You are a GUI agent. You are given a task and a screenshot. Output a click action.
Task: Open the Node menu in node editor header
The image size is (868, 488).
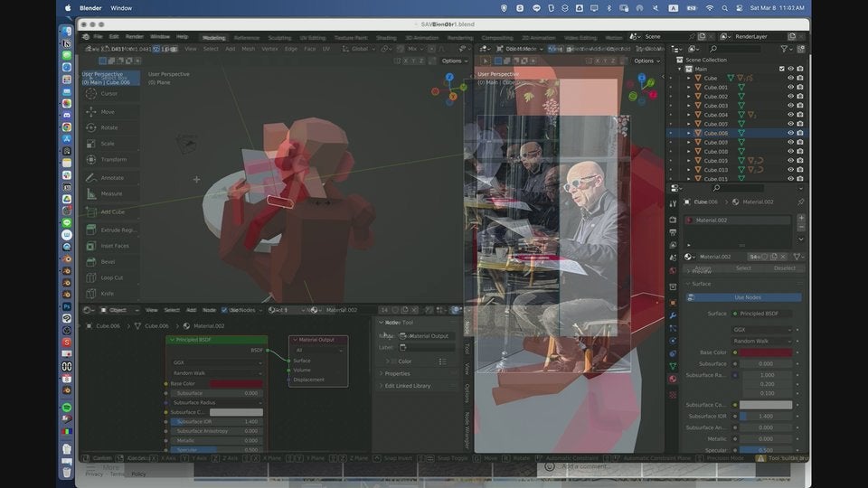209,310
